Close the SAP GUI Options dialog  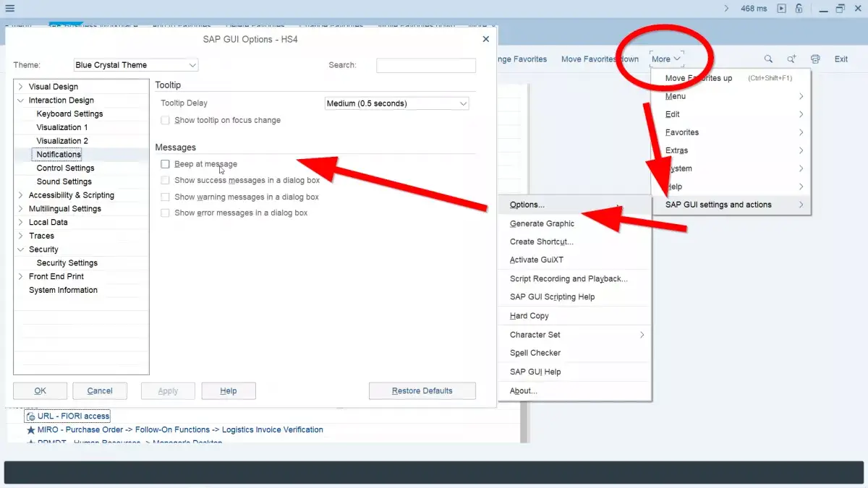pyautogui.click(x=485, y=39)
